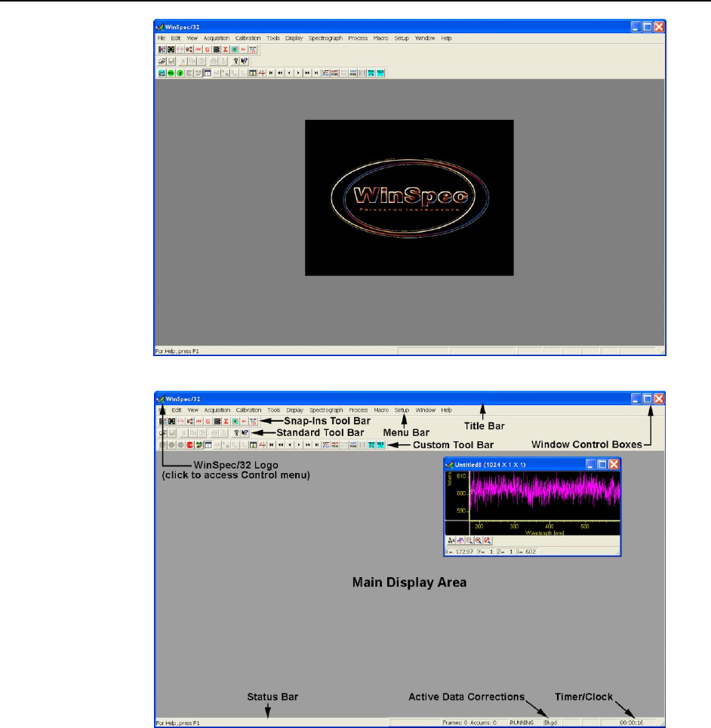The image size is (711, 728).
Task: Open View menu in lower WinSpec window
Action: [x=192, y=410]
